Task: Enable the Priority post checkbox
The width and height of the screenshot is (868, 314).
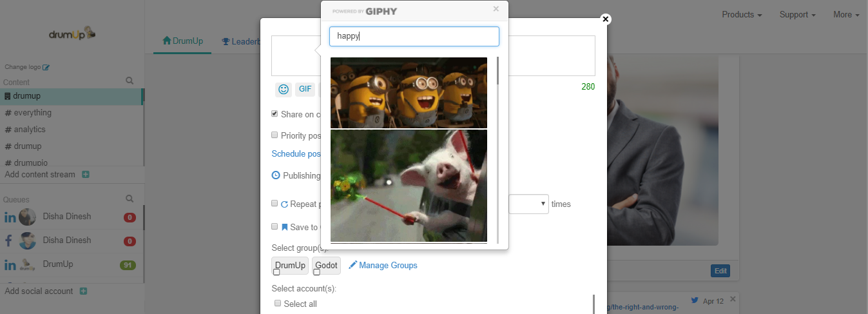Action: point(275,135)
